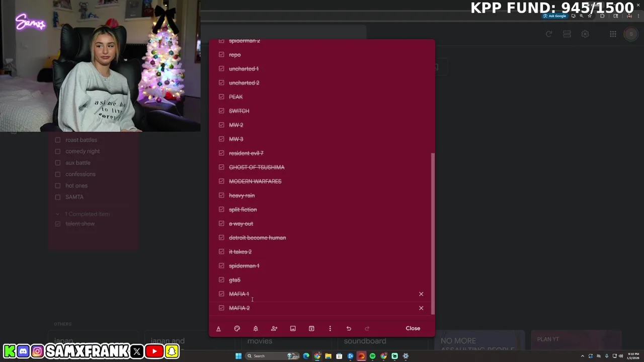Image resolution: width=644 pixels, height=362 pixels.
Task: Open File Explorer from the taskbar
Action: [328, 356]
